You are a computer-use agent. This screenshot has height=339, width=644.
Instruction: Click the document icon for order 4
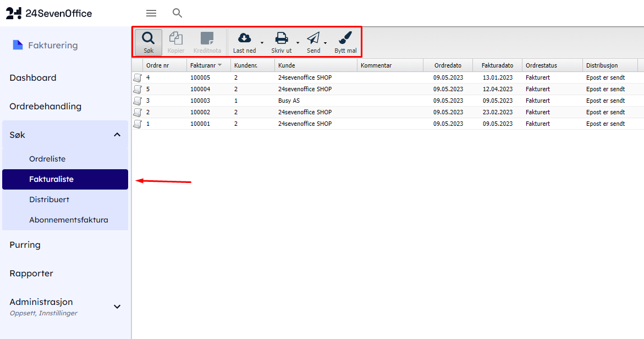tap(137, 77)
